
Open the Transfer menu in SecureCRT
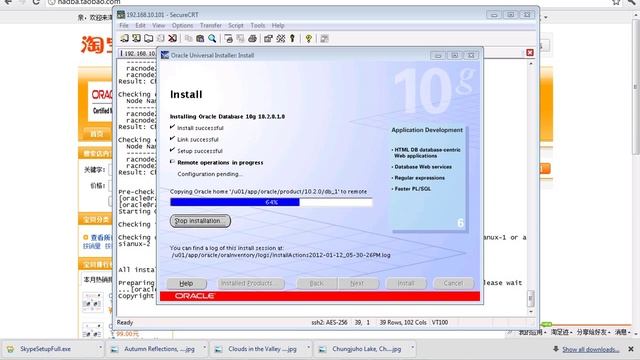[211, 25]
